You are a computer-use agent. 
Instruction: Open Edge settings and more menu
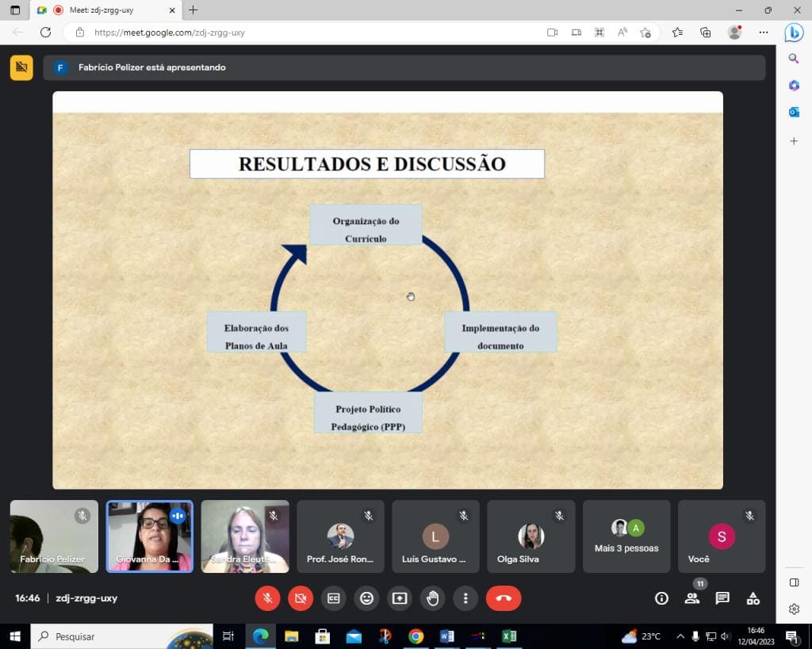(764, 32)
